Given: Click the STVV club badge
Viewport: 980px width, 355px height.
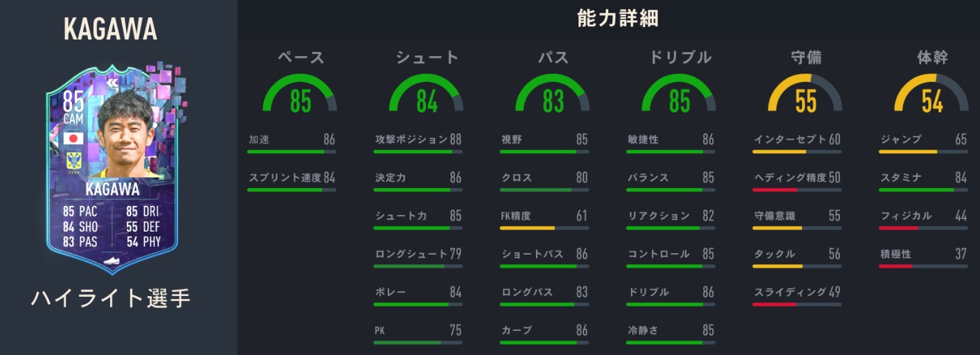Looking at the screenshot, I should 73,162.
